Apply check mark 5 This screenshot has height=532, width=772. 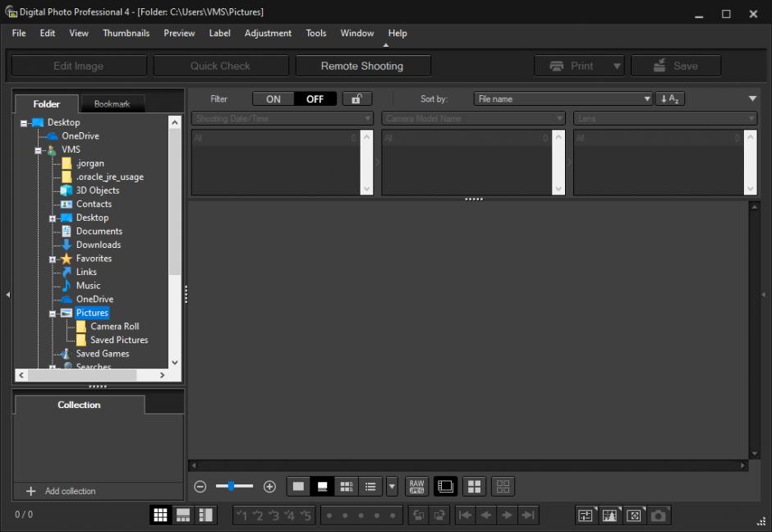click(x=306, y=516)
